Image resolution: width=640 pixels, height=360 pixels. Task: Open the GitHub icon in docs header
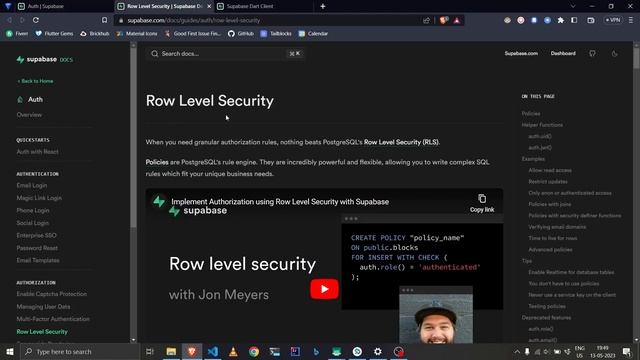592,53
